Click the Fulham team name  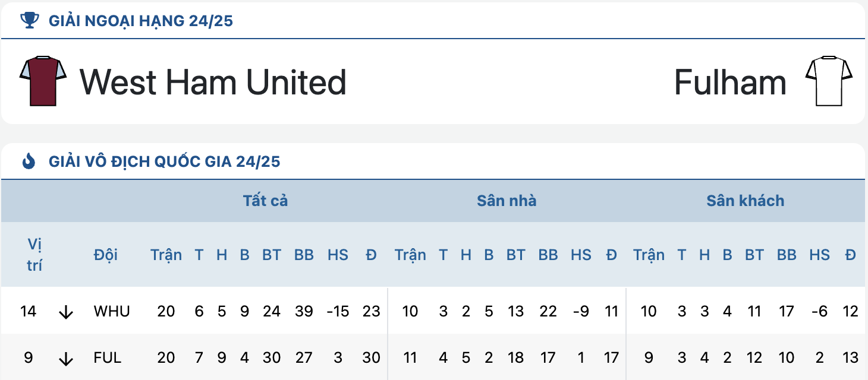(x=730, y=82)
